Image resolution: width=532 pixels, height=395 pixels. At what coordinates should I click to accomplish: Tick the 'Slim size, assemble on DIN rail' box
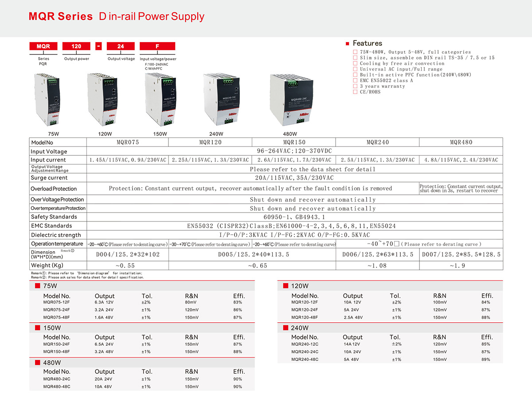point(355,58)
